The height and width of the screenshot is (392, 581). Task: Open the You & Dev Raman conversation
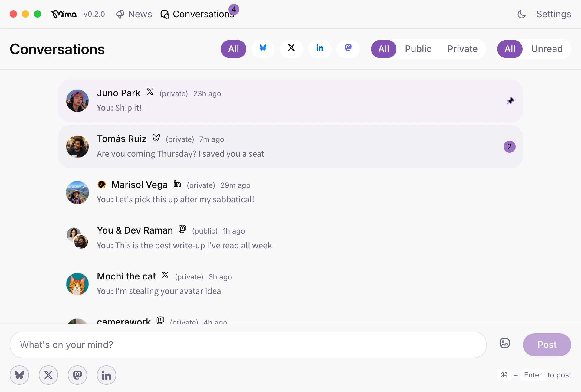tap(290, 238)
